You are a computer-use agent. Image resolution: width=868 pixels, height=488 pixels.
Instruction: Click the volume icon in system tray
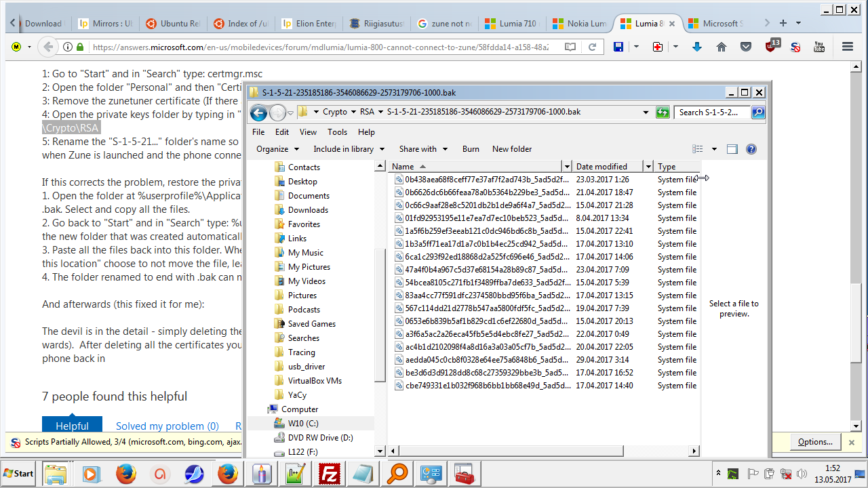point(802,473)
